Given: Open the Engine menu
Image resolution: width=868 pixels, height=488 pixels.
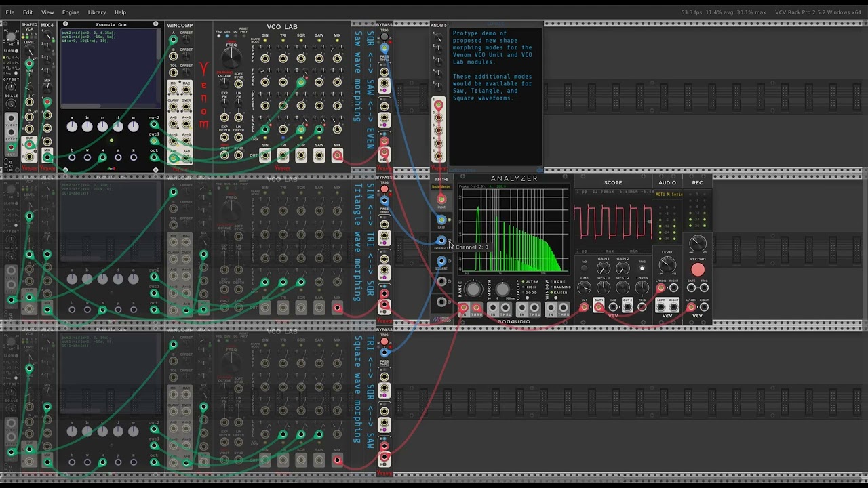Looking at the screenshot, I should click(71, 12).
